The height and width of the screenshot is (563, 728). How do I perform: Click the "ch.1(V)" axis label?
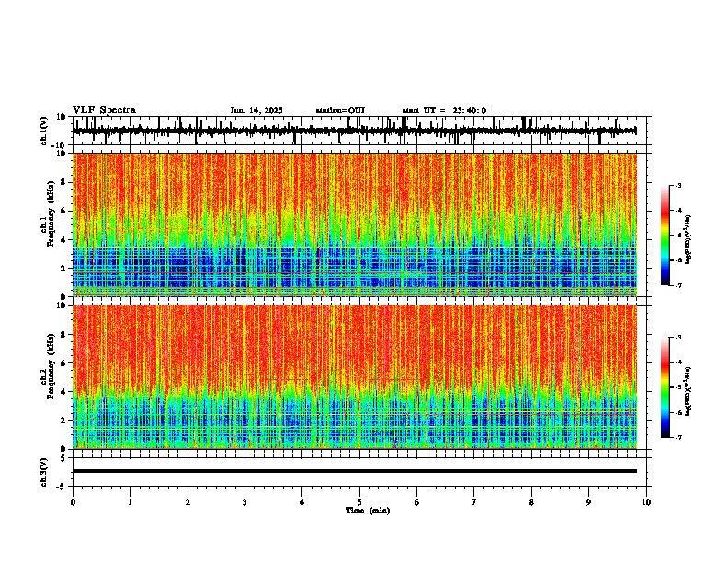pos(44,131)
